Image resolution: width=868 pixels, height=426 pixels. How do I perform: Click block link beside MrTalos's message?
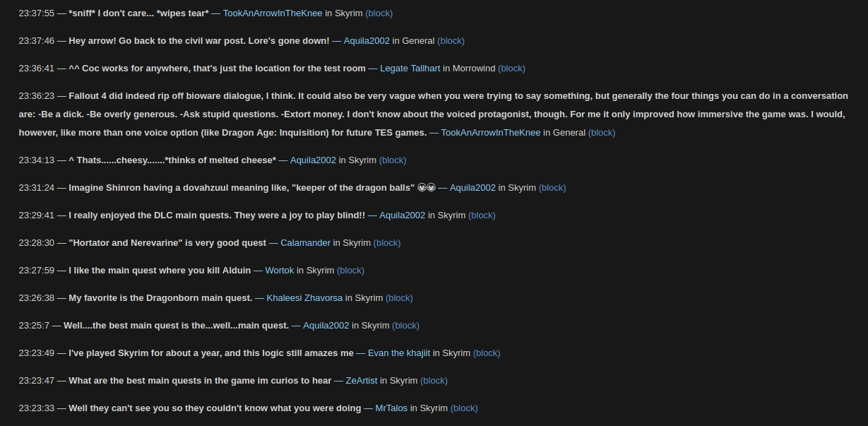[464, 408]
